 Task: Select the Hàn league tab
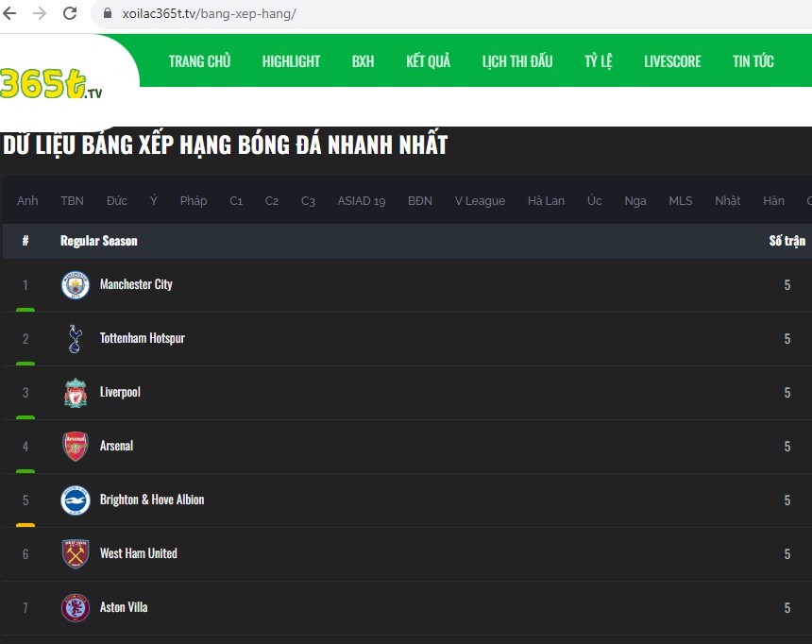pyautogui.click(x=773, y=200)
